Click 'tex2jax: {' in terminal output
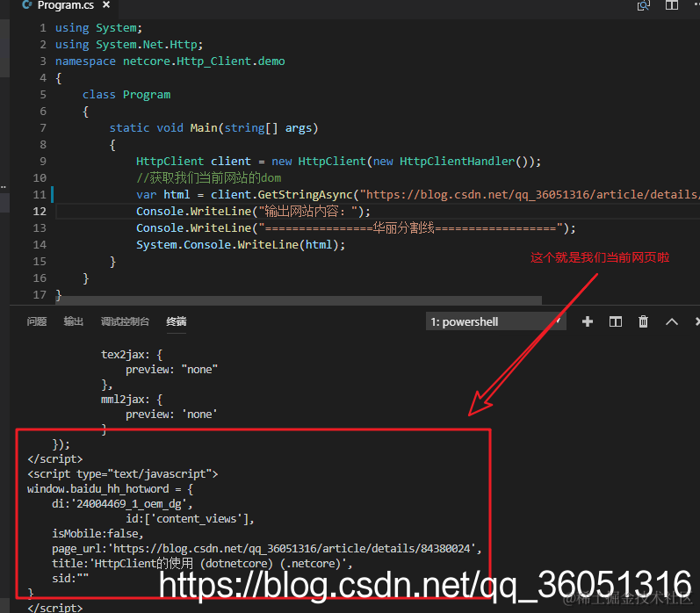700x613 pixels. tap(132, 355)
